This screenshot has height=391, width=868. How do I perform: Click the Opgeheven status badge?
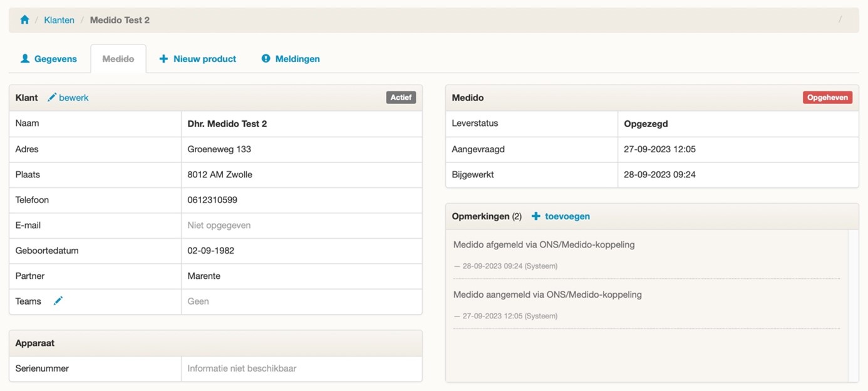(827, 98)
